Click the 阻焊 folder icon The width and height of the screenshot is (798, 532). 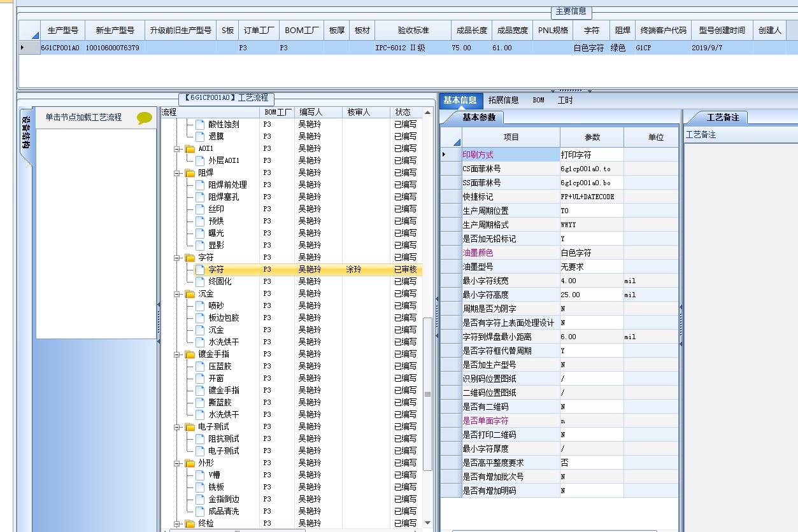(x=190, y=172)
